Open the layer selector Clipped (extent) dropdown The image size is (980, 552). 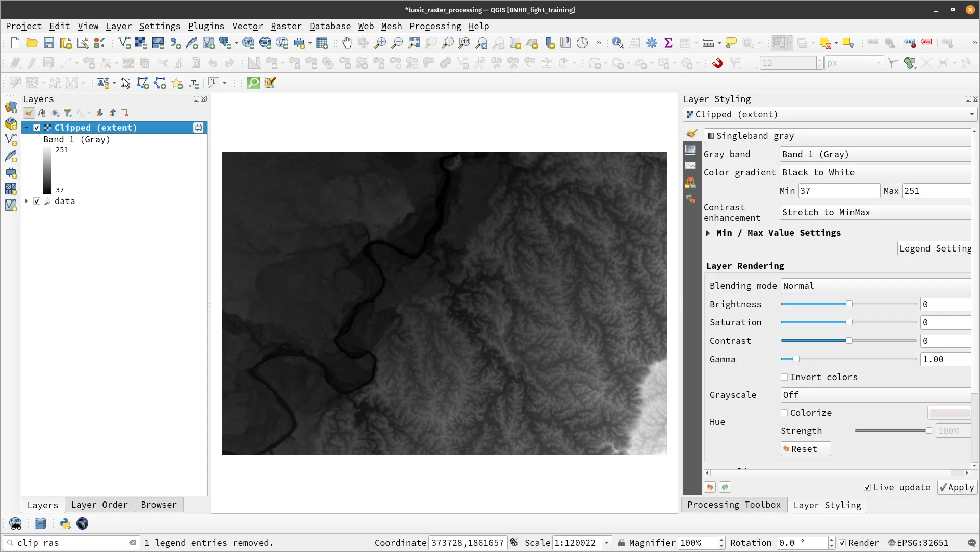click(x=830, y=114)
